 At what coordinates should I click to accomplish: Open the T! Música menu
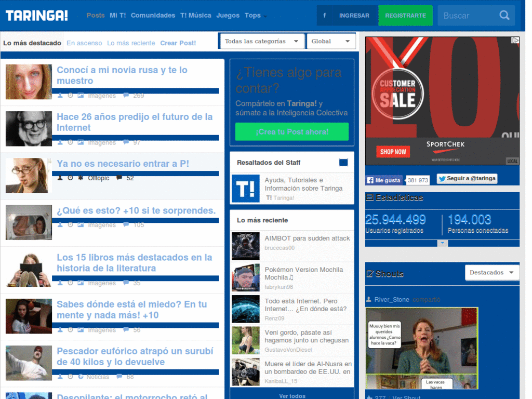pos(196,15)
